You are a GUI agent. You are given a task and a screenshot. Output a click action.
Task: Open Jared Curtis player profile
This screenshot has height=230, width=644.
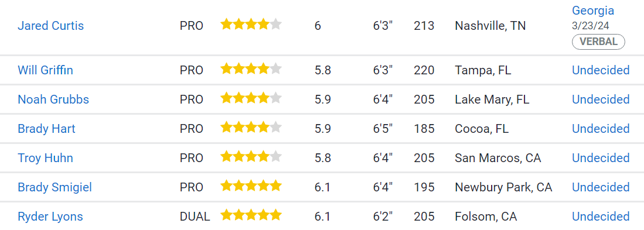50,26
